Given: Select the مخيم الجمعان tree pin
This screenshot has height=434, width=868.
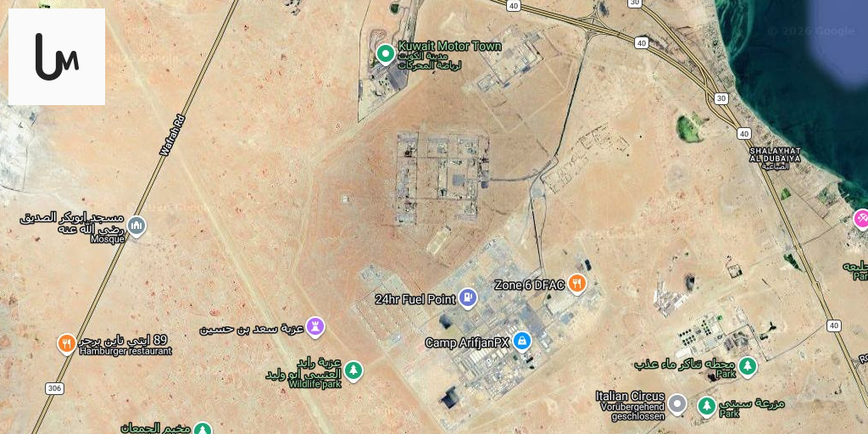Looking at the screenshot, I should [203, 430].
